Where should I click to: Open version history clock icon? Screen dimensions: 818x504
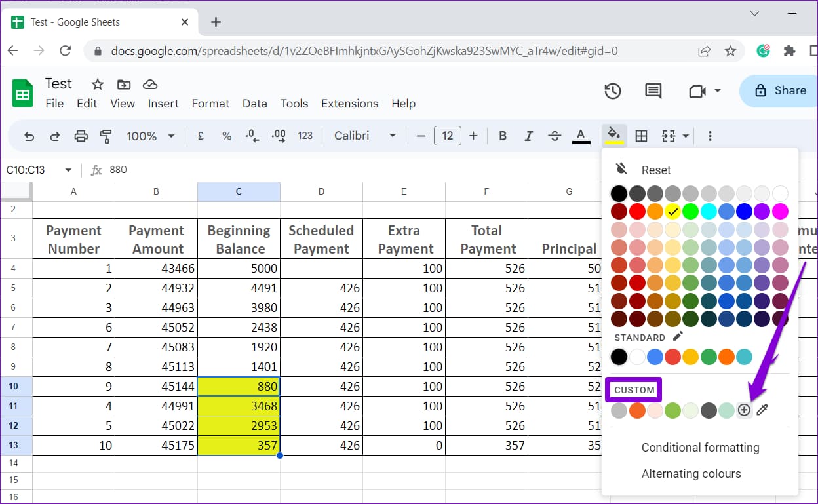point(612,91)
